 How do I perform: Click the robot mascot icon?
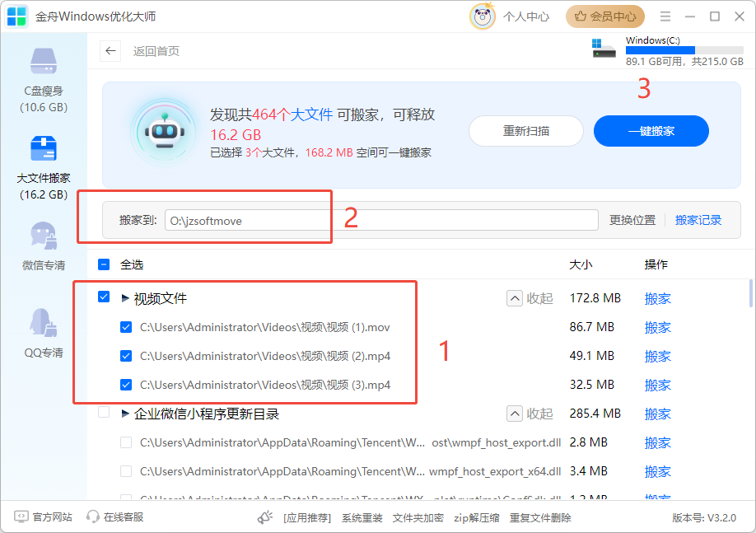coord(165,131)
